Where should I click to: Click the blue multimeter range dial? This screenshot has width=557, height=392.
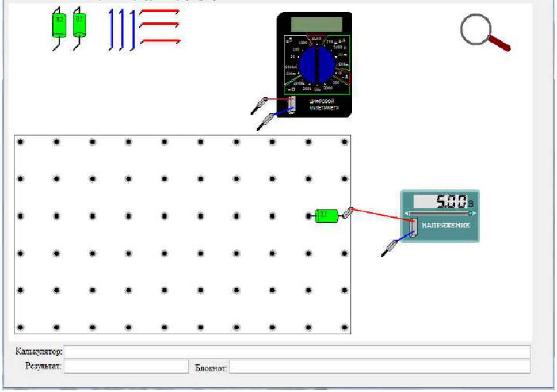click(x=317, y=66)
